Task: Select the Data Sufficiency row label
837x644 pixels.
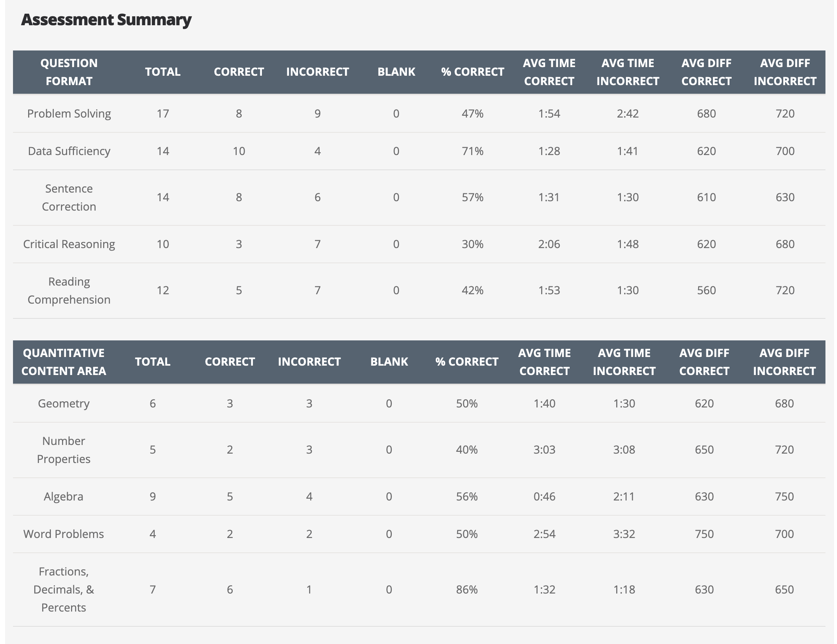Action: point(69,151)
